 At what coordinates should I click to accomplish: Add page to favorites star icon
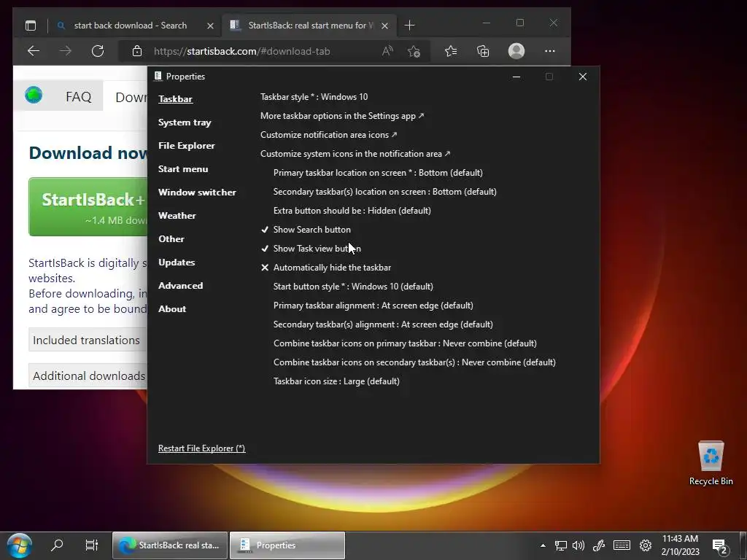(x=414, y=51)
